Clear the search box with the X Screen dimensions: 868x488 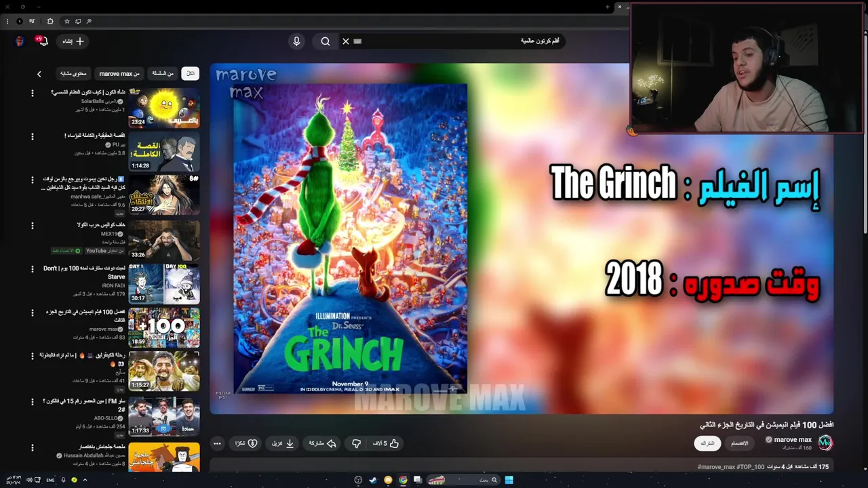pos(346,41)
